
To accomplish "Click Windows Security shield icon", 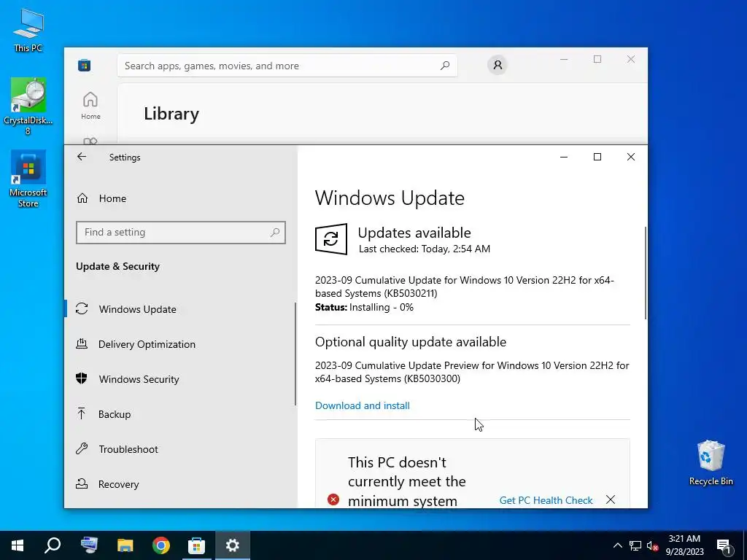I will click(82, 378).
